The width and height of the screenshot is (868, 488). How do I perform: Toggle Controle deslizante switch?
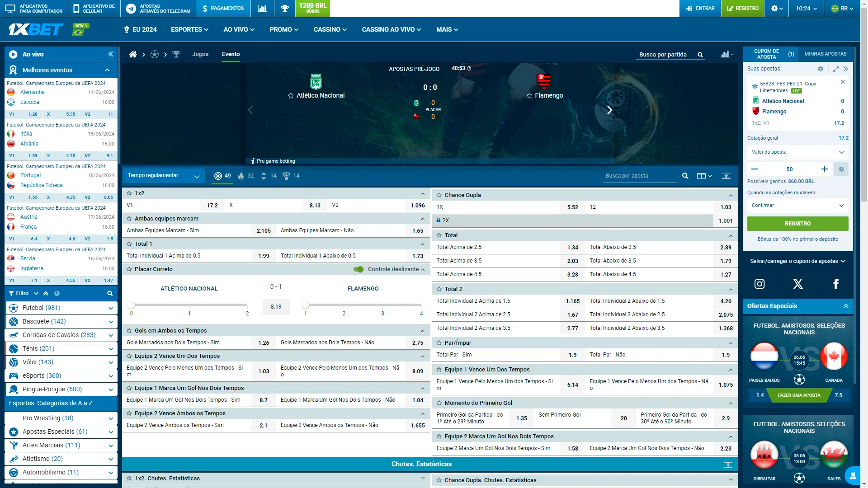(x=359, y=269)
